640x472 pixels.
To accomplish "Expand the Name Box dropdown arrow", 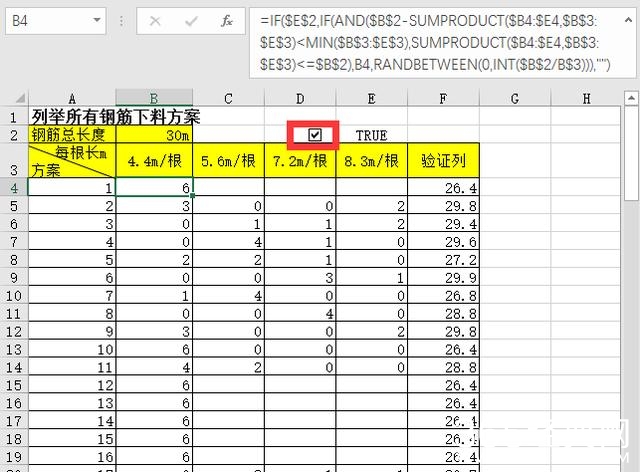I will point(97,20).
